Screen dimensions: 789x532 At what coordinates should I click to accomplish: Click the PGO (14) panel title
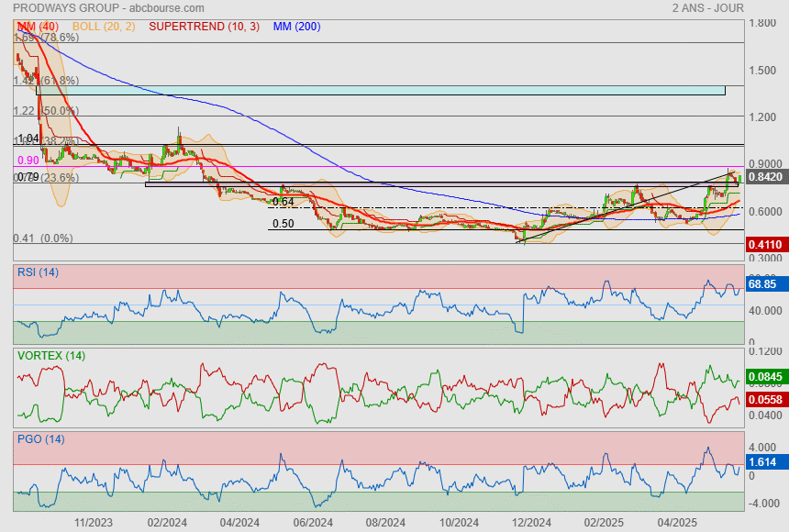[40, 439]
